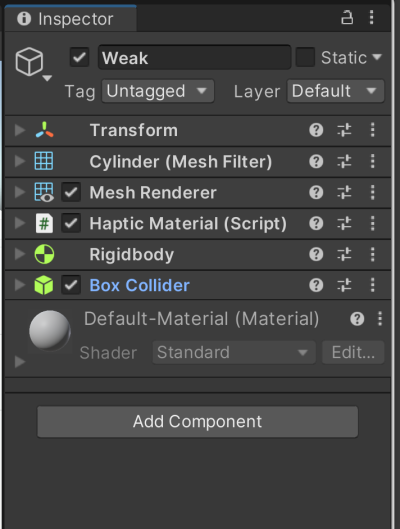Image resolution: width=400 pixels, height=529 pixels.
Task: Disable the Mesh Renderer component checkbox
Action: 71,192
